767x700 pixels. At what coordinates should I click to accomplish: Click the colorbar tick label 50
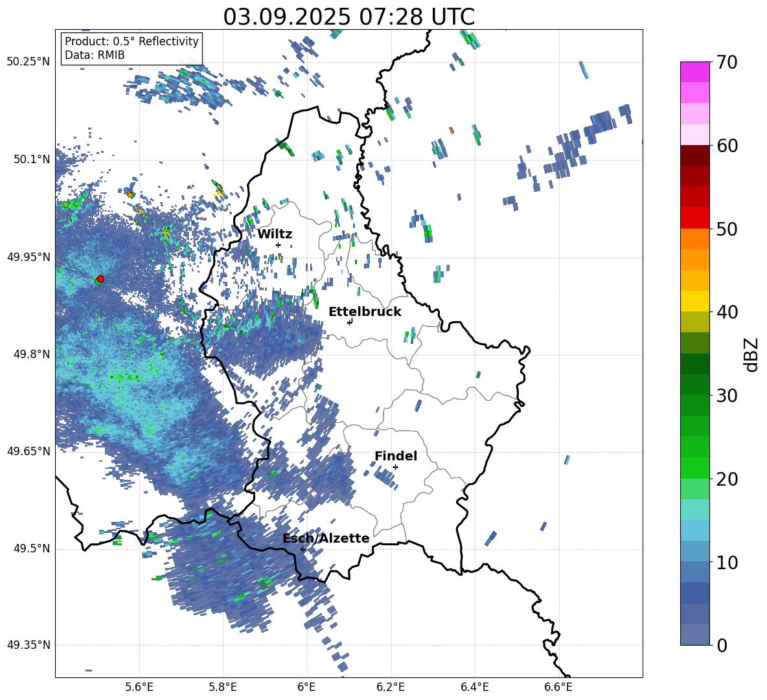727,229
